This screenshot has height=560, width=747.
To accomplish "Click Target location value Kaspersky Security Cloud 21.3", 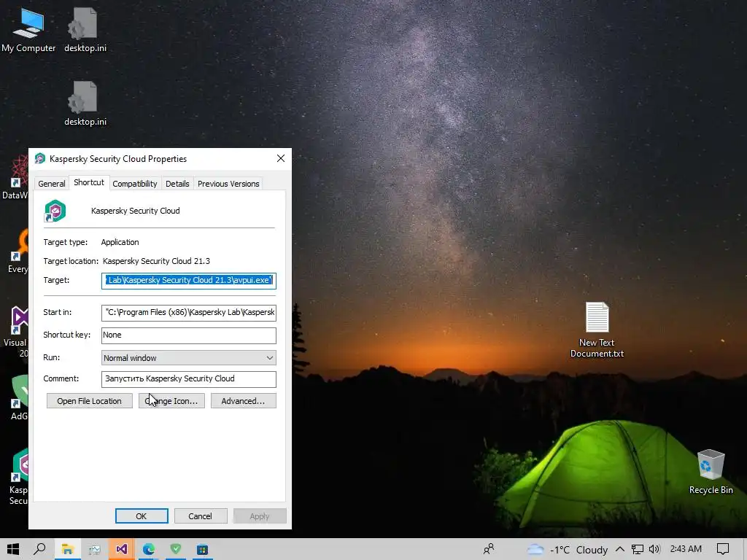I will point(156,261).
